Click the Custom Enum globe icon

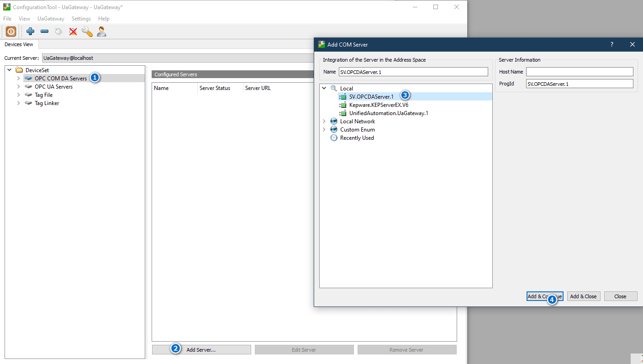tap(334, 130)
